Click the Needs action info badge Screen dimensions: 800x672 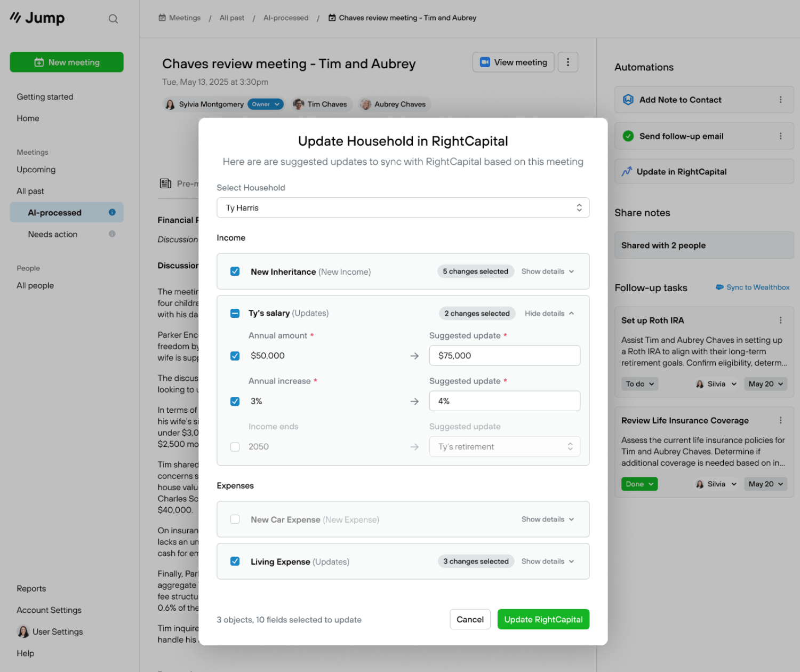coord(112,234)
